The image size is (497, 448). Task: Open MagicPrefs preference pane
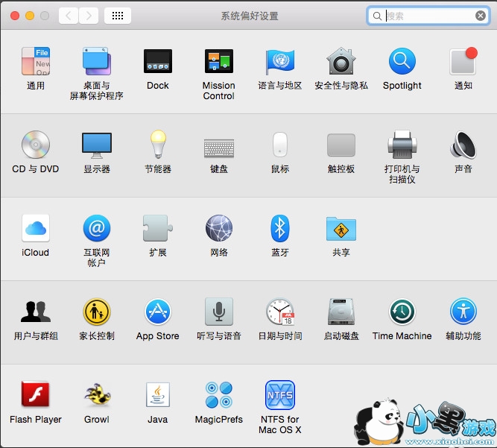coord(218,395)
